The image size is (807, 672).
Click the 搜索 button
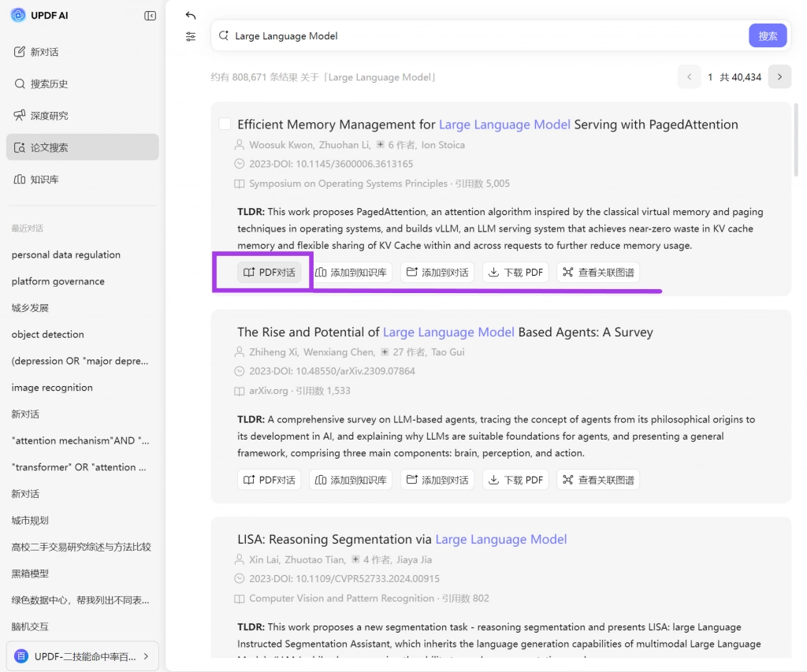coord(768,36)
